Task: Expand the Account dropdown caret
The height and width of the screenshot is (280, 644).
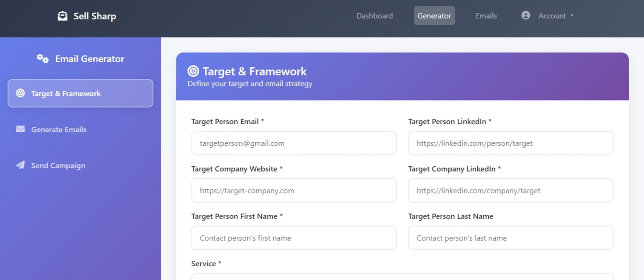Action: click(572, 16)
